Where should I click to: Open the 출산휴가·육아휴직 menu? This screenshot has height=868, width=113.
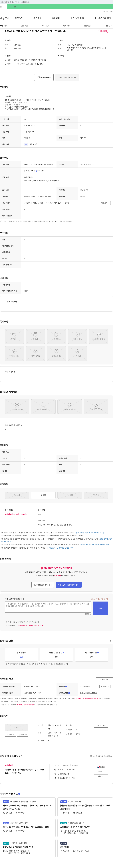[103, 18]
